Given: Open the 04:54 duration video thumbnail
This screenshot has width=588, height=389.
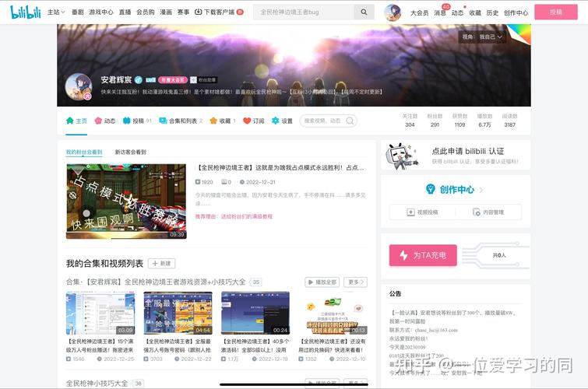Looking at the screenshot, I should tap(178, 314).
